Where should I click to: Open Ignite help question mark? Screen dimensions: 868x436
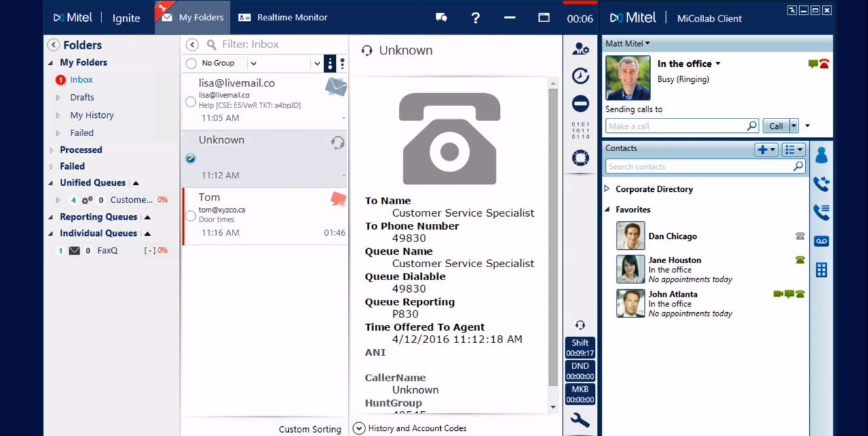click(476, 18)
